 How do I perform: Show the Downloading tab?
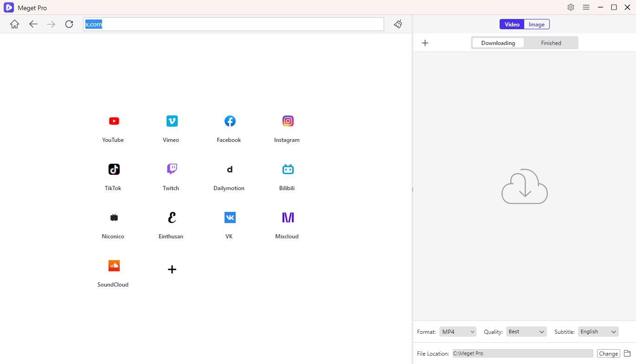pos(498,43)
